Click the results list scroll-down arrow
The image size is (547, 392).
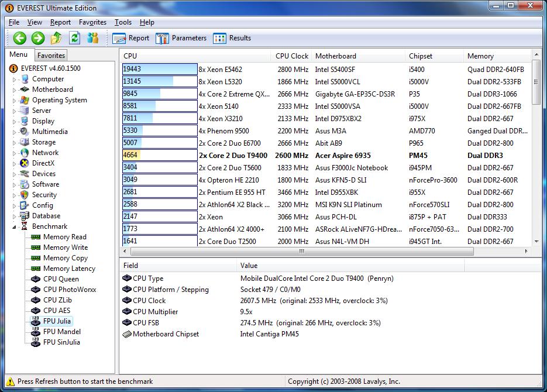(536, 241)
